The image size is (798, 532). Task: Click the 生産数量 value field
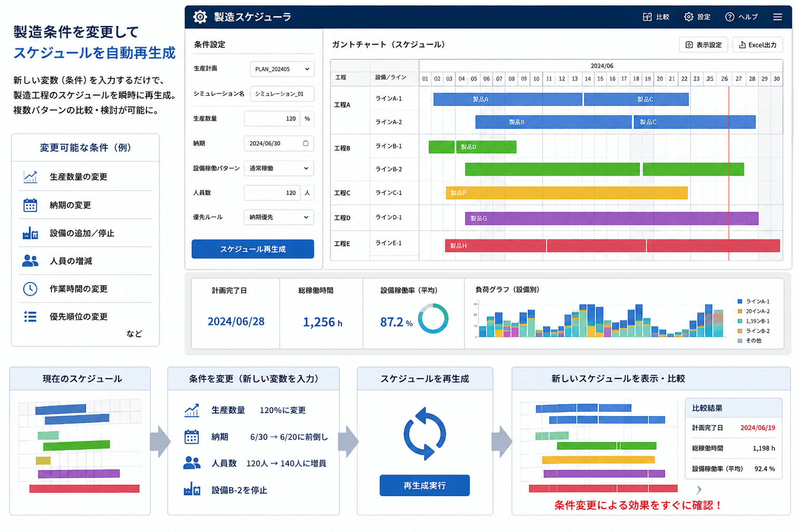(272, 118)
